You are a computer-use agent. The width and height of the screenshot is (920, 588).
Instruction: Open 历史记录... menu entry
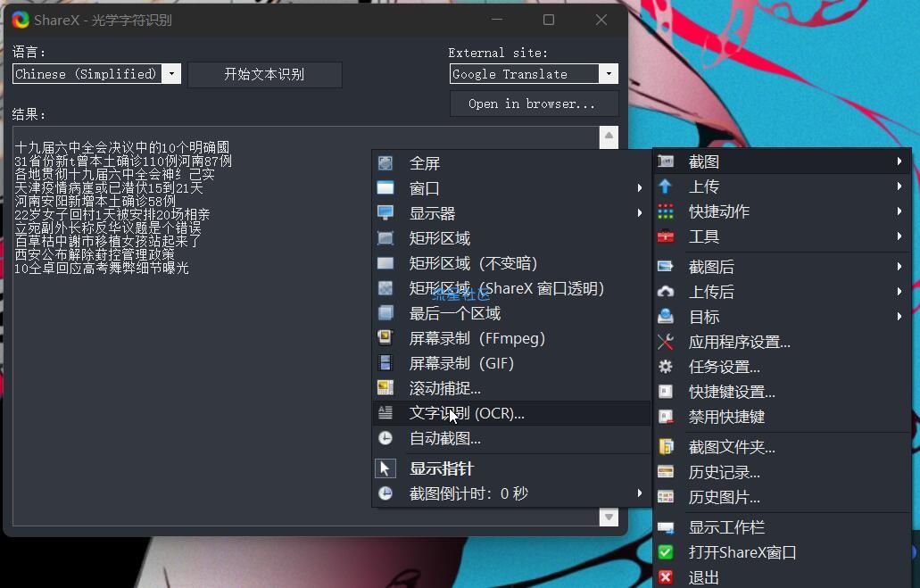click(782, 472)
